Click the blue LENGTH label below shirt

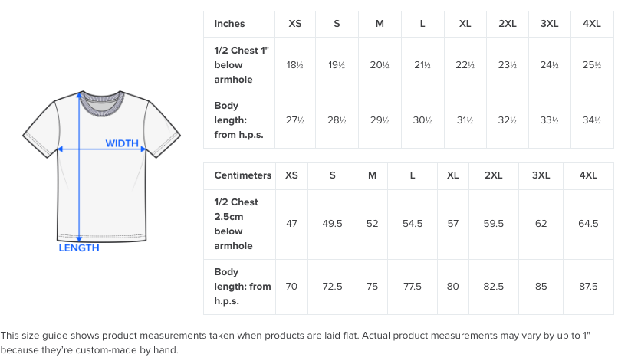pos(79,248)
